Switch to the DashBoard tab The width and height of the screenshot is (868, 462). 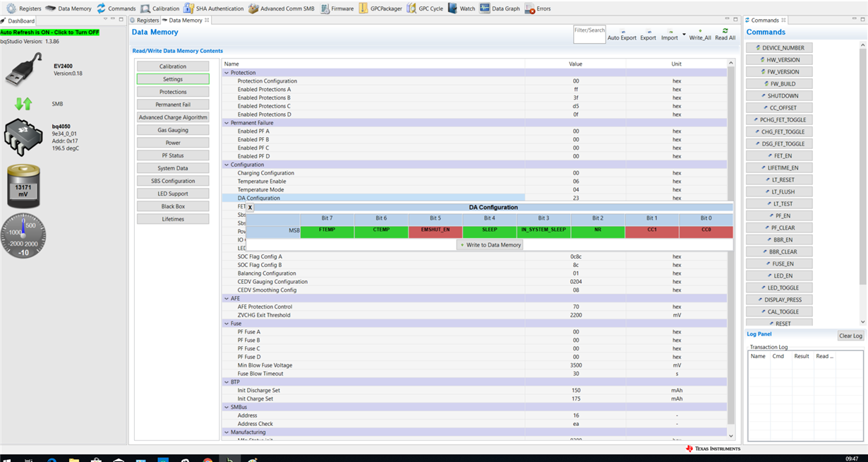click(20, 21)
